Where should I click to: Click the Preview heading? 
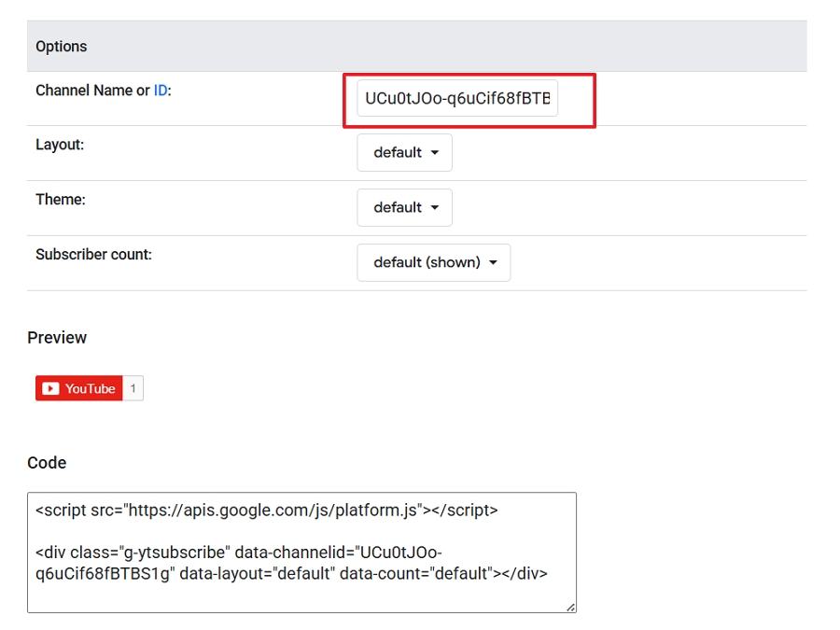point(57,338)
